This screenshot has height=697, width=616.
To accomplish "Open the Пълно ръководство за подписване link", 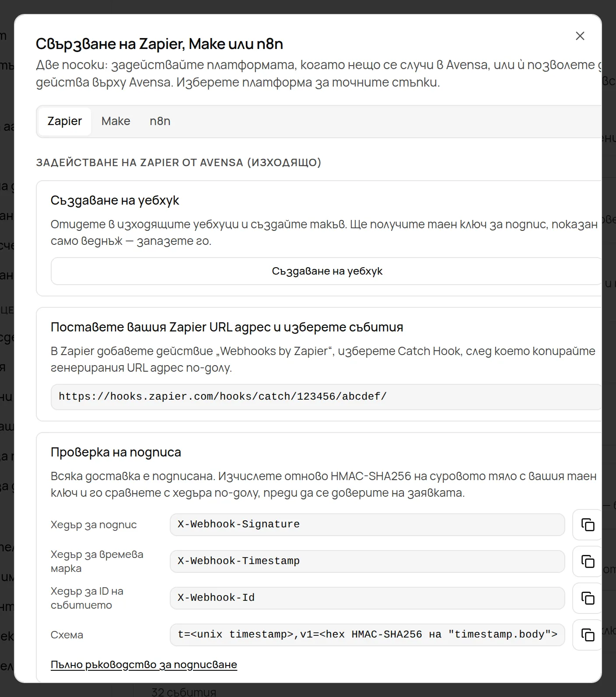I will tap(144, 665).
